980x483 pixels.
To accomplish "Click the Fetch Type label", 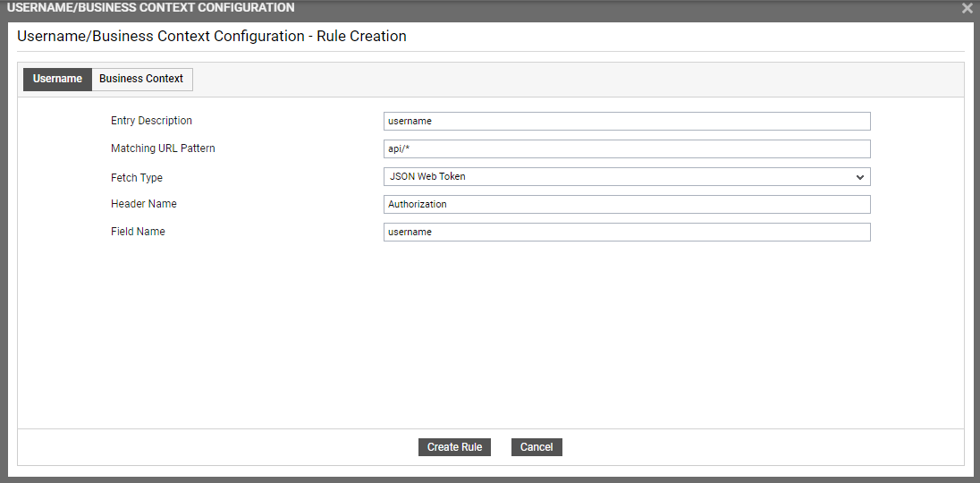I will click(136, 178).
